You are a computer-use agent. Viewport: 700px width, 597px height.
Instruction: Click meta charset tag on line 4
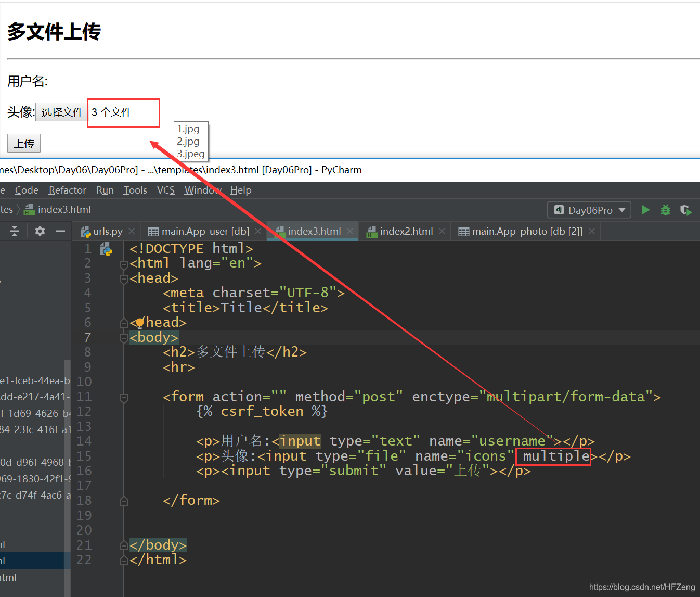point(254,293)
